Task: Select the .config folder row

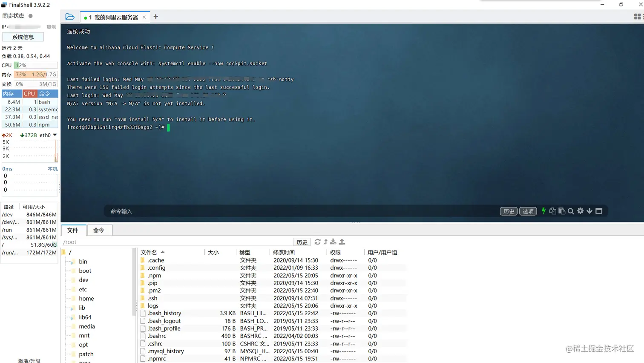Action: tap(273, 268)
